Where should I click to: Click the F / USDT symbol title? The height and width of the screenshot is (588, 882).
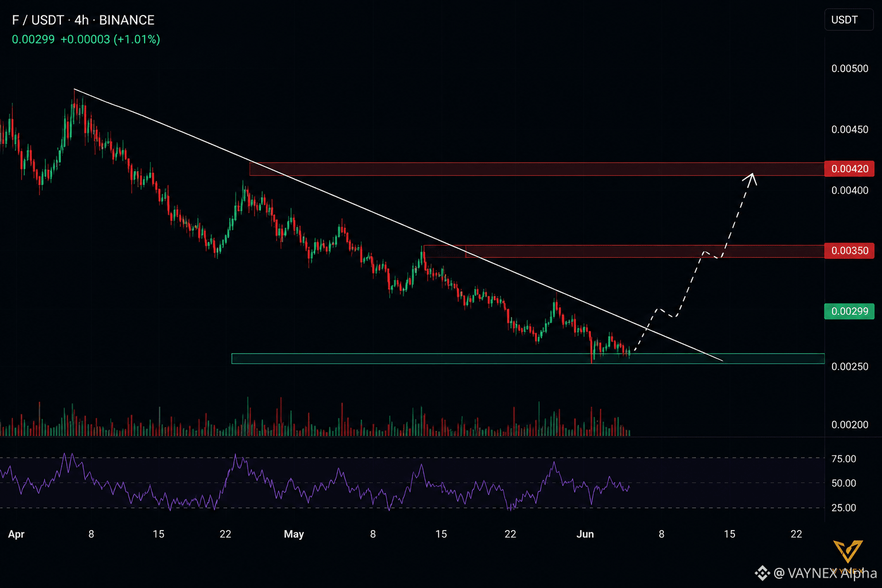tap(83, 20)
